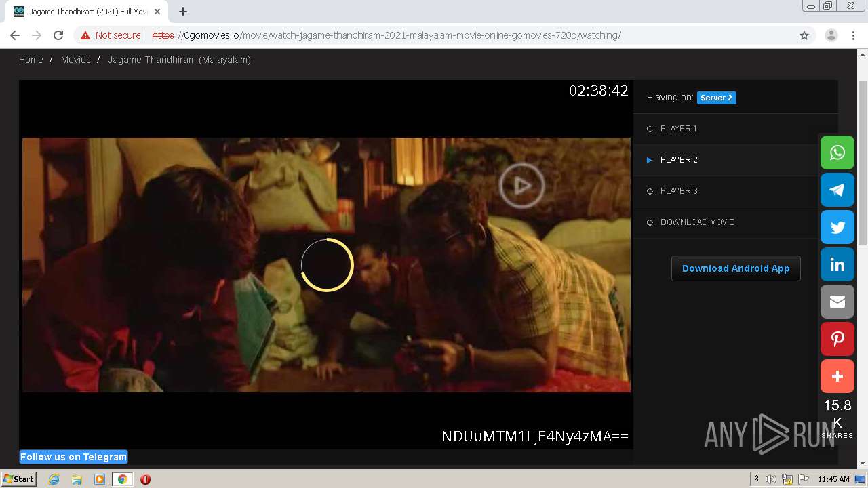
Task: Open Windows Explorer folder in taskbar
Action: (x=77, y=479)
